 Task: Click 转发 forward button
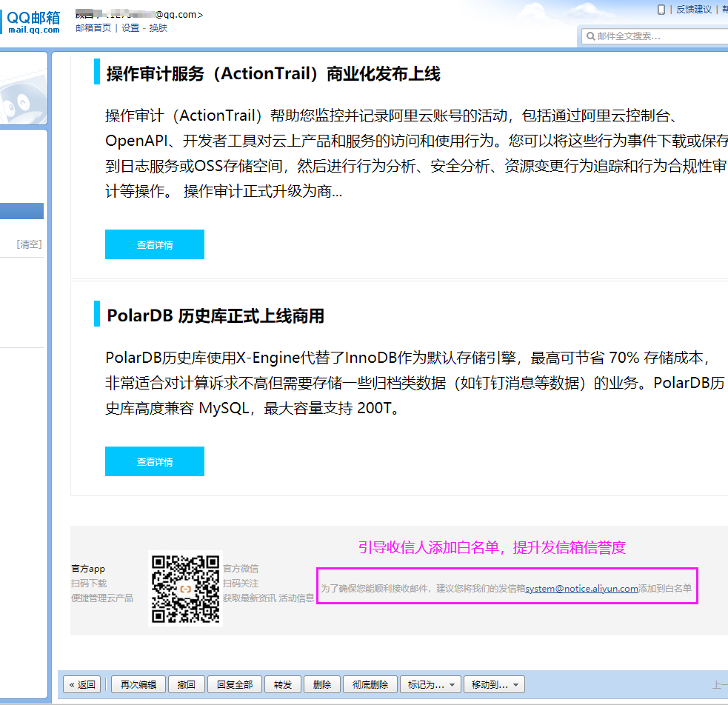pos(283,684)
